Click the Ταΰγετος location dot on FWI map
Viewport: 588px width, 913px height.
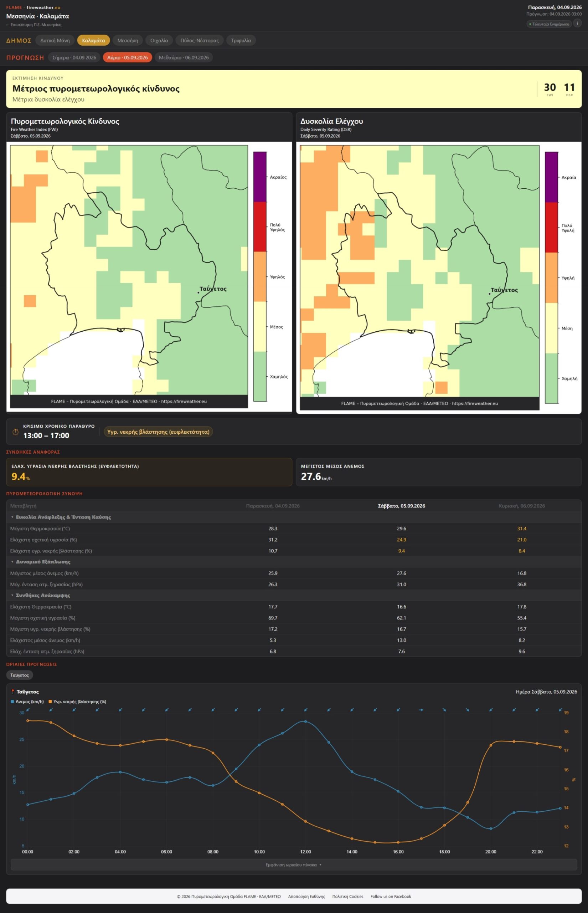(198, 292)
